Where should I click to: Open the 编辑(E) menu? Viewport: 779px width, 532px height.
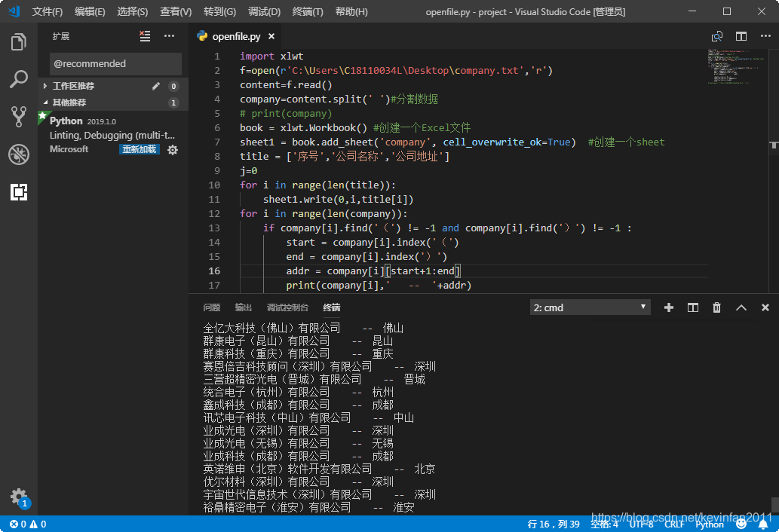click(x=90, y=11)
